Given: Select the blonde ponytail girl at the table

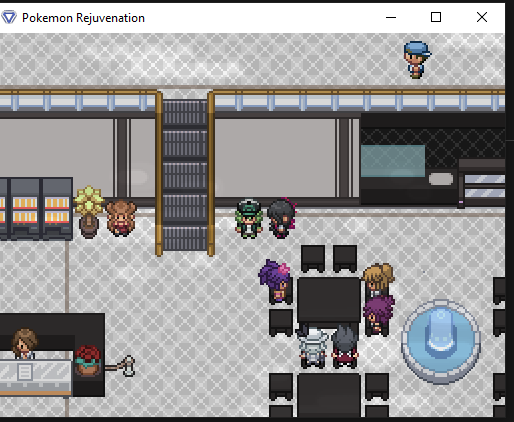Looking at the screenshot, I should (378, 280).
